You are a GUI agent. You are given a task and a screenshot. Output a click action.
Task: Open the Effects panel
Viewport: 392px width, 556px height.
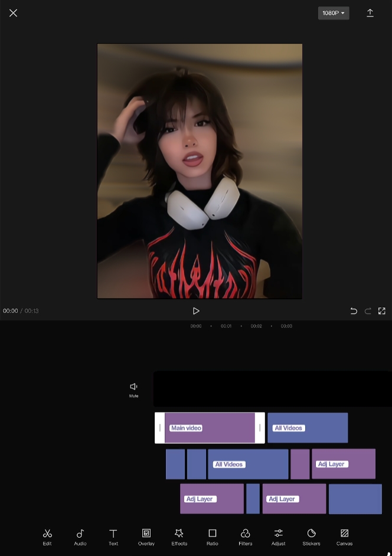(179, 536)
